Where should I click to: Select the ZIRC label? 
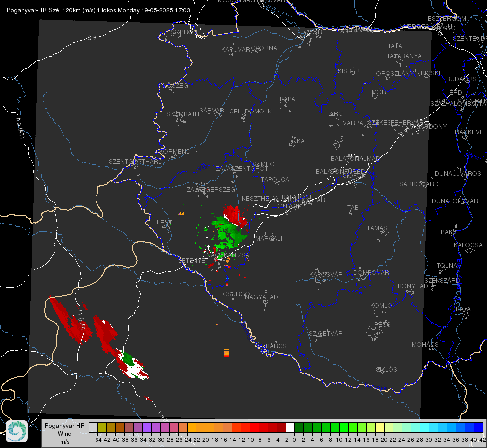pos(336,114)
